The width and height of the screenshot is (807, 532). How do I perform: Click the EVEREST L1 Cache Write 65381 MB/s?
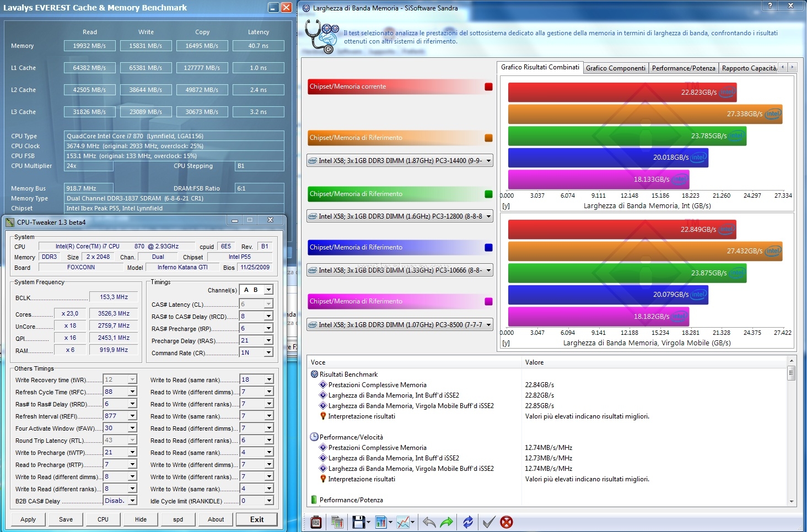(x=146, y=68)
